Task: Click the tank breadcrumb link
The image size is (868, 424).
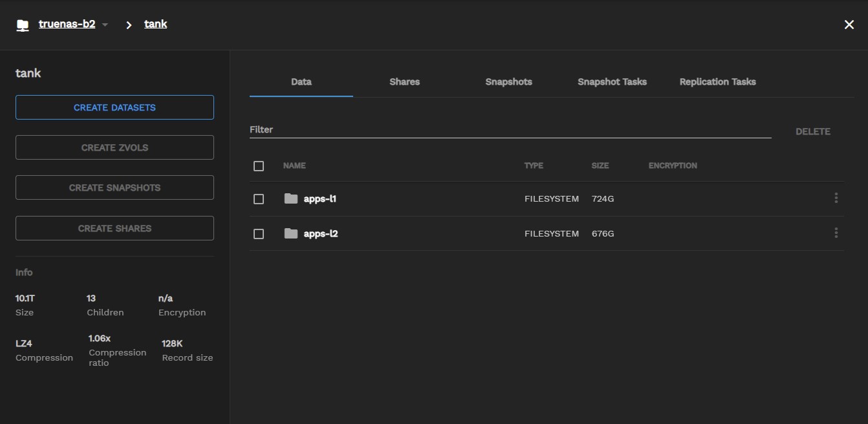Action: tap(156, 24)
